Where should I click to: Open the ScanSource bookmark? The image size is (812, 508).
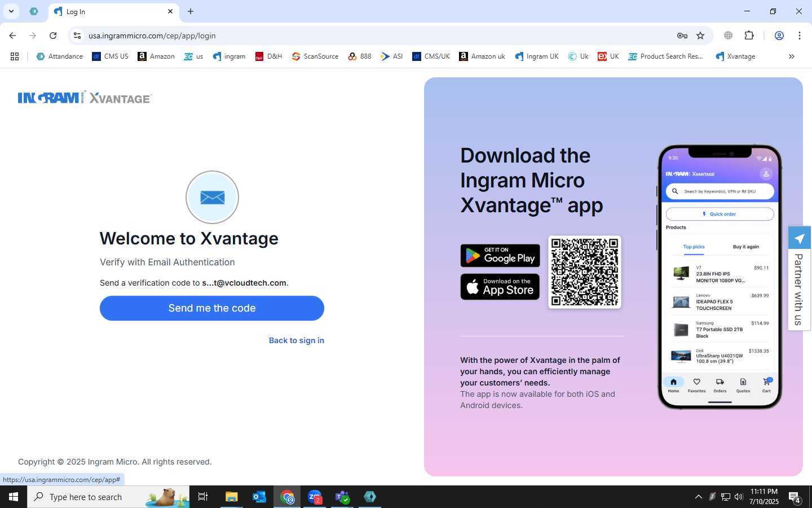pos(315,56)
